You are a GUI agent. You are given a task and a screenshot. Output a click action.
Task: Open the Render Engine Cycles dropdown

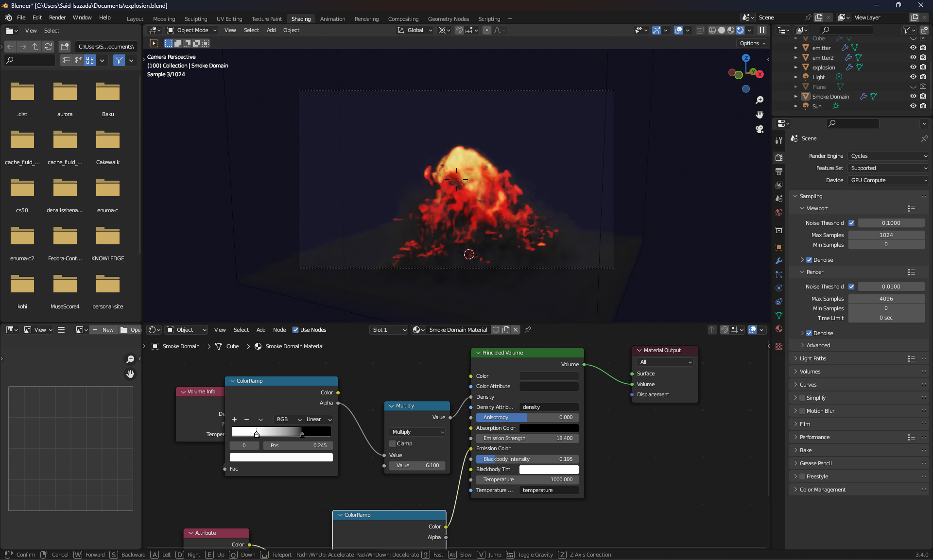888,156
